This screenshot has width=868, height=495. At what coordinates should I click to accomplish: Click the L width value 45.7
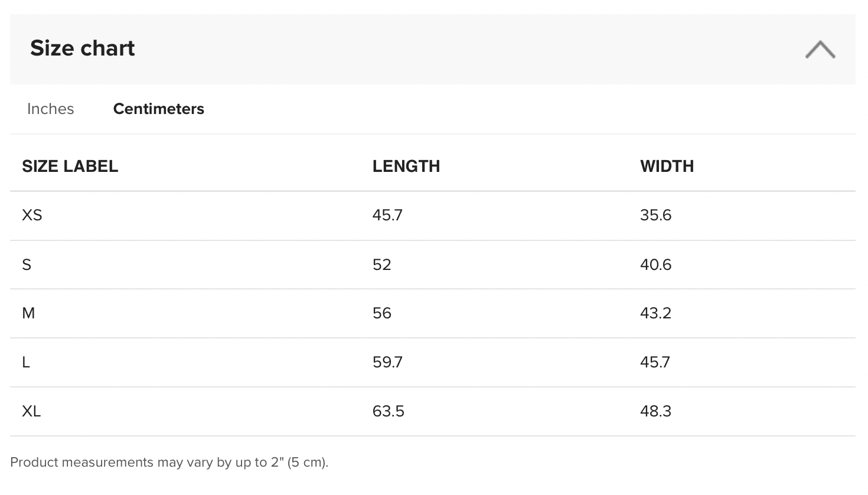pyautogui.click(x=655, y=363)
